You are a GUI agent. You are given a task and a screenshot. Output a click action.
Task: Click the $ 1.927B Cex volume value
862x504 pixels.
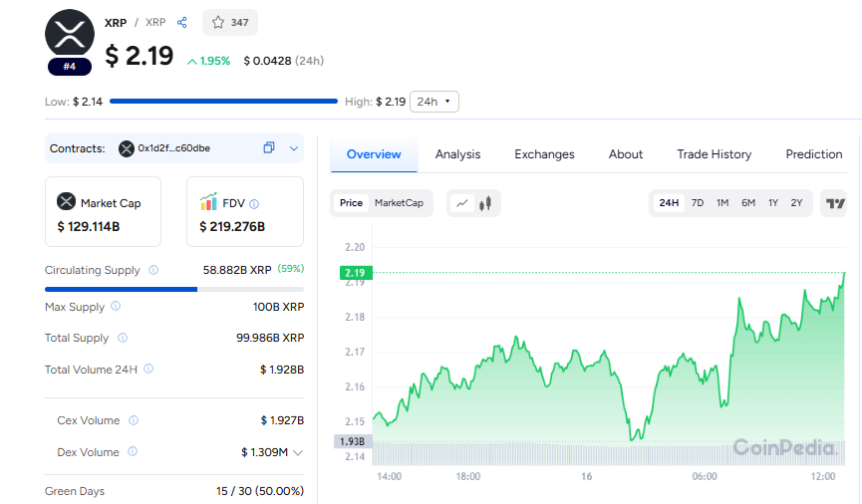click(x=282, y=420)
